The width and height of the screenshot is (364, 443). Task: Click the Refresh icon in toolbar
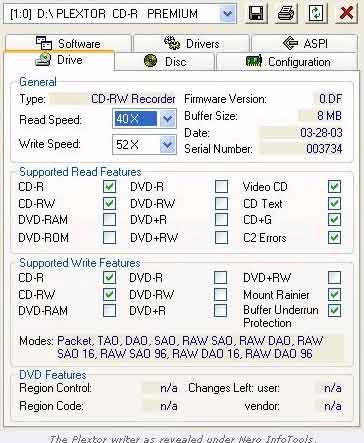[x=316, y=14]
